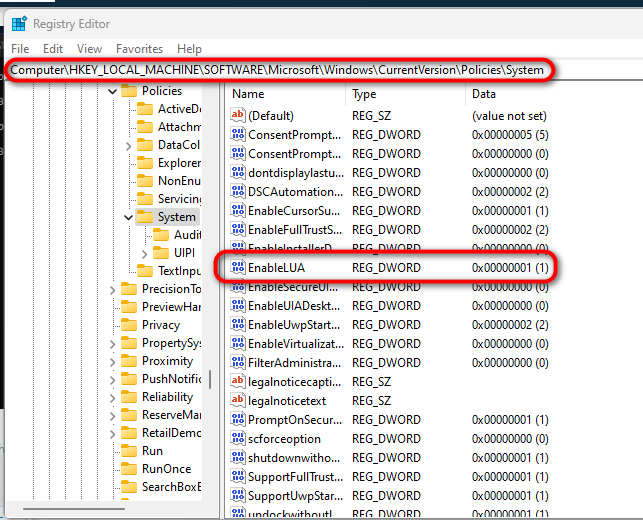Open the File menu
This screenshot has height=520, width=643.
pyautogui.click(x=20, y=49)
